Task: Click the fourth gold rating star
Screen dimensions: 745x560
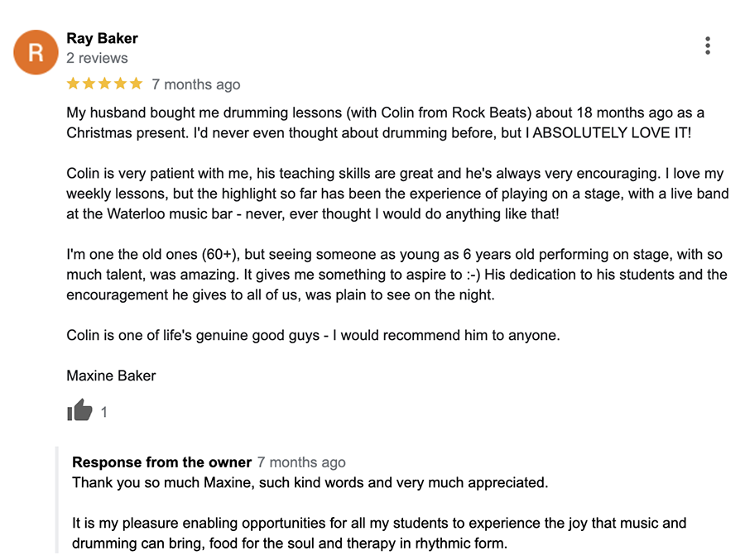Action: (121, 84)
